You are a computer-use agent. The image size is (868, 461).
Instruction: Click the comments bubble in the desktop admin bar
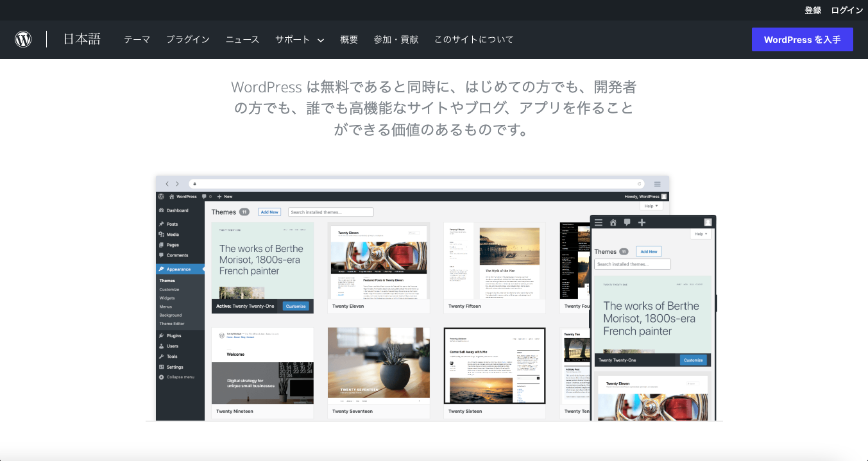pos(205,196)
